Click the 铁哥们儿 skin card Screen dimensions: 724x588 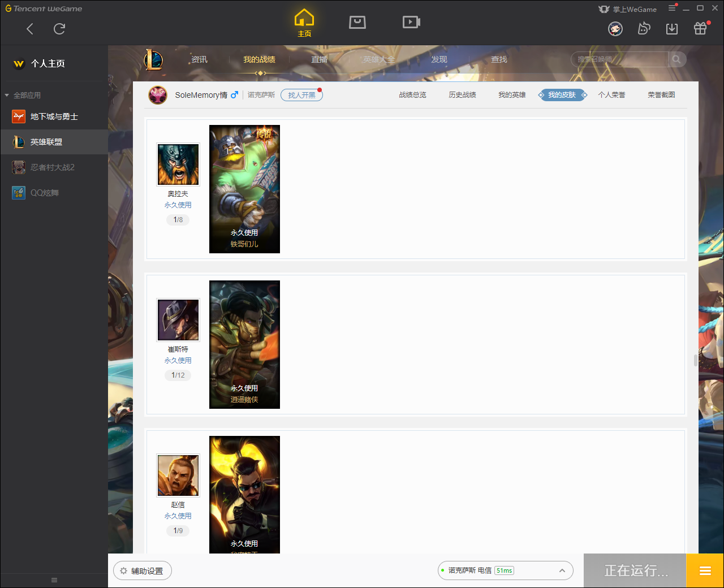244,189
